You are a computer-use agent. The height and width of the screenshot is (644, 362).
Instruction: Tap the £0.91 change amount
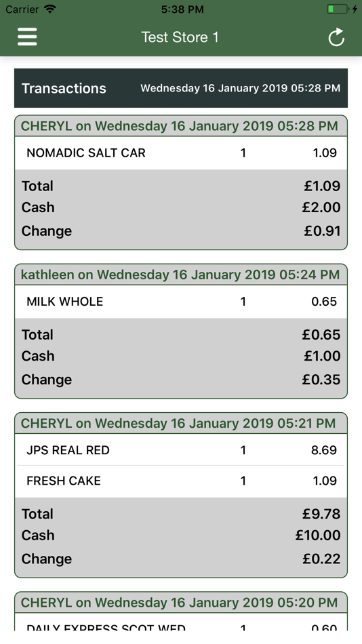[x=322, y=230]
